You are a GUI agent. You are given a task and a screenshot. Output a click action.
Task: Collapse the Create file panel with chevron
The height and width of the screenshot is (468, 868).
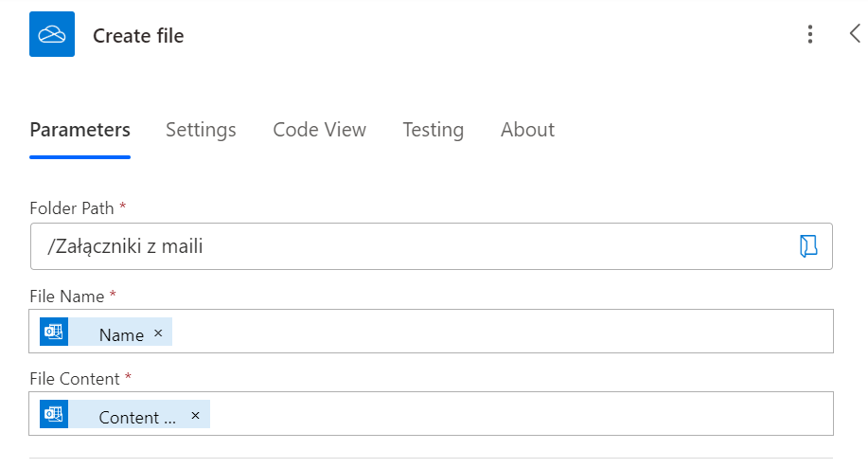pos(855,34)
